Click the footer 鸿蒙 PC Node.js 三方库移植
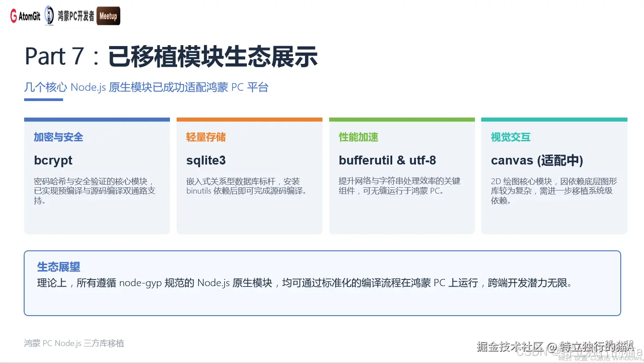644x363 pixels. click(x=74, y=343)
